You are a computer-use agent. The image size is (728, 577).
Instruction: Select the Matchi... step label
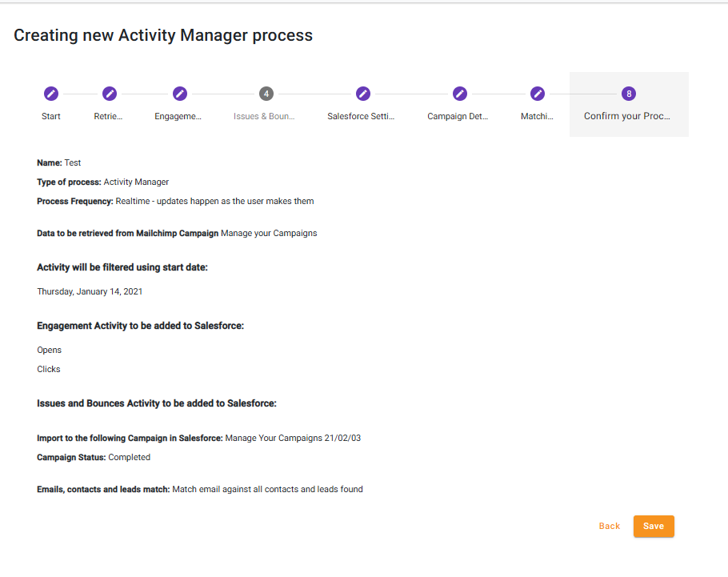[x=537, y=116]
